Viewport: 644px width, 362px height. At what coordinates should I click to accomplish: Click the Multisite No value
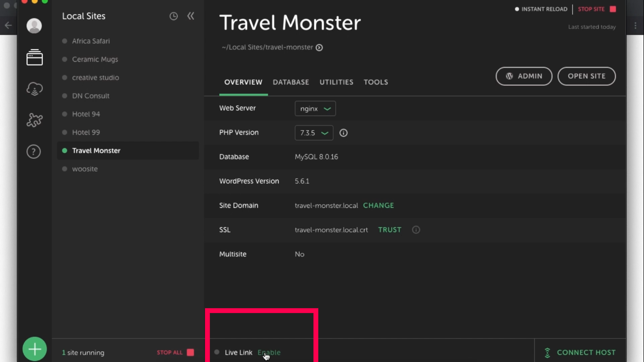[x=299, y=255]
